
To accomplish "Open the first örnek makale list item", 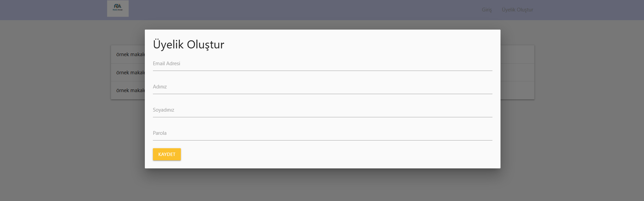I will [x=130, y=54].
